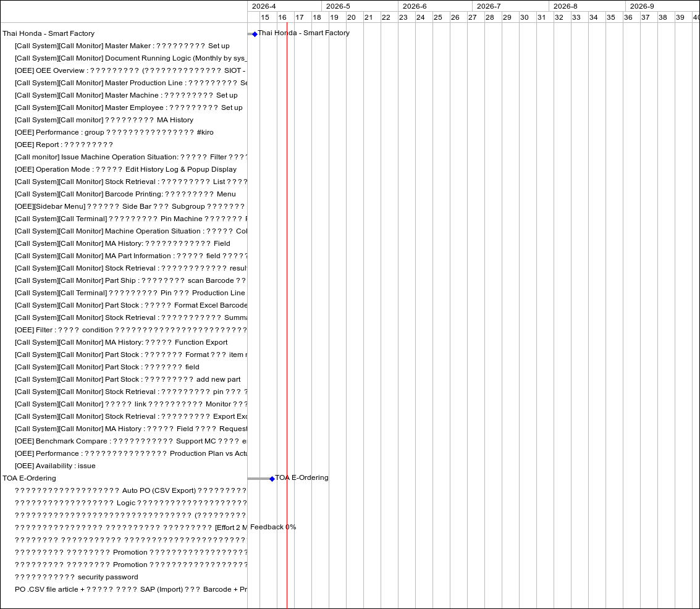Open Thai Honda - Smart Factory project in task list
This screenshot has width=700, height=609.
pyautogui.click(x=48, y=33)
